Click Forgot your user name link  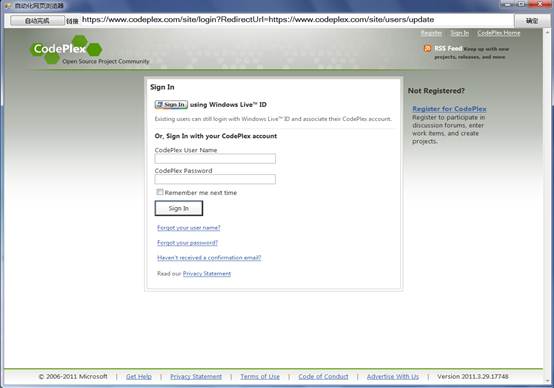pyautogui.click(x=189, y=228)
